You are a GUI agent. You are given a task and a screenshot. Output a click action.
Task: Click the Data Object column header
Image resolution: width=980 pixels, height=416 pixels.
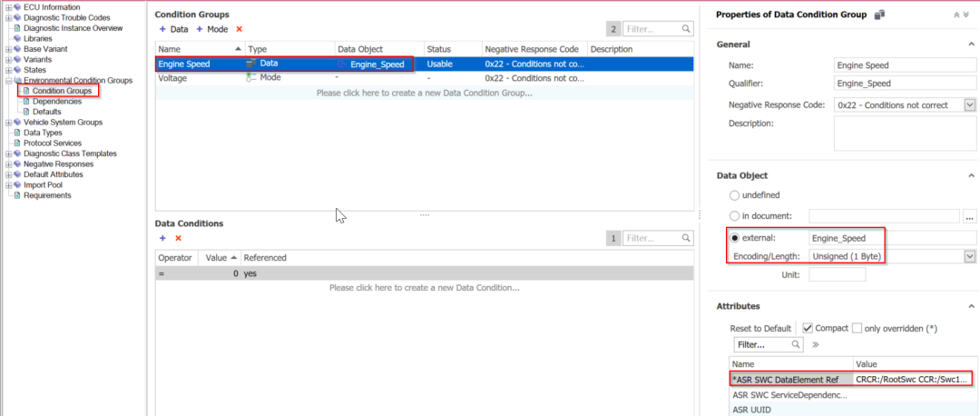[378, 49]
